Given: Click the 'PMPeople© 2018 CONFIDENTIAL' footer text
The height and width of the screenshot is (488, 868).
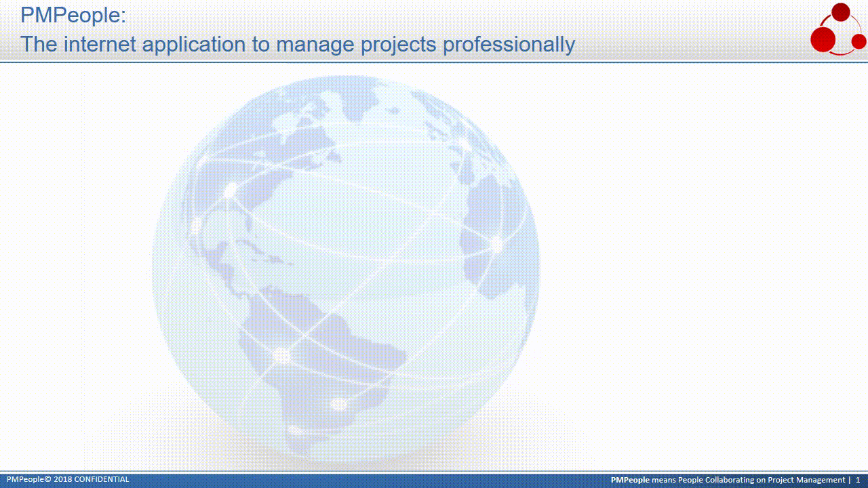Looking at the screenshot, I should pyautogui.click(x=68, y=479).
